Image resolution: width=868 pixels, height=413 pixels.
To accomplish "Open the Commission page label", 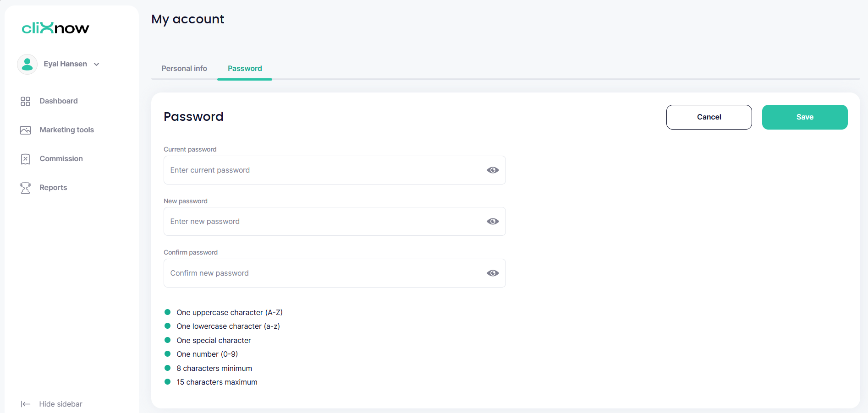I will (61, 159).
